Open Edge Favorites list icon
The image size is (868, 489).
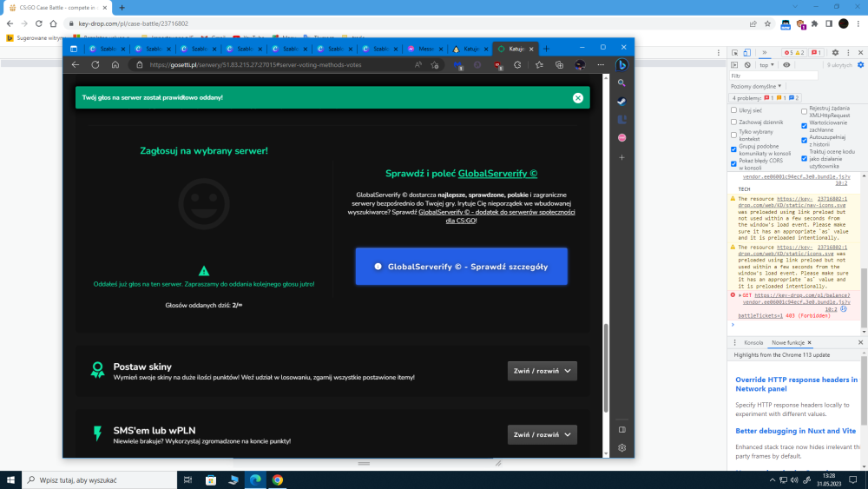pyautogui.click(x=539, y=65)
